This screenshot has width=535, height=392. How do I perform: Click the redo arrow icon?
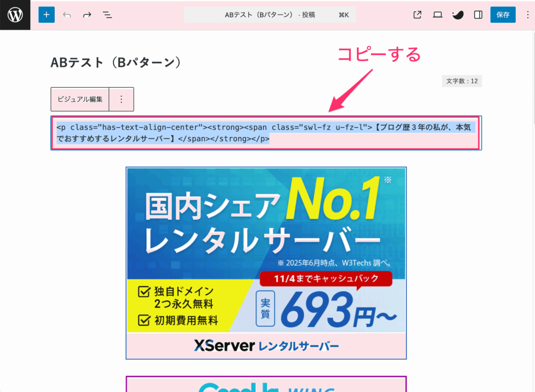point(87,15)
